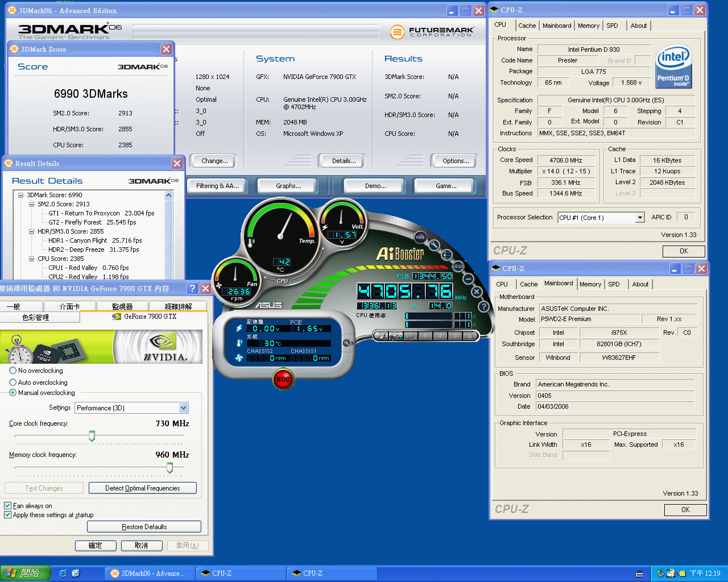Open the Mainboard tab in upper CPU-Z
728x582 pixels.
click(557, 26)
